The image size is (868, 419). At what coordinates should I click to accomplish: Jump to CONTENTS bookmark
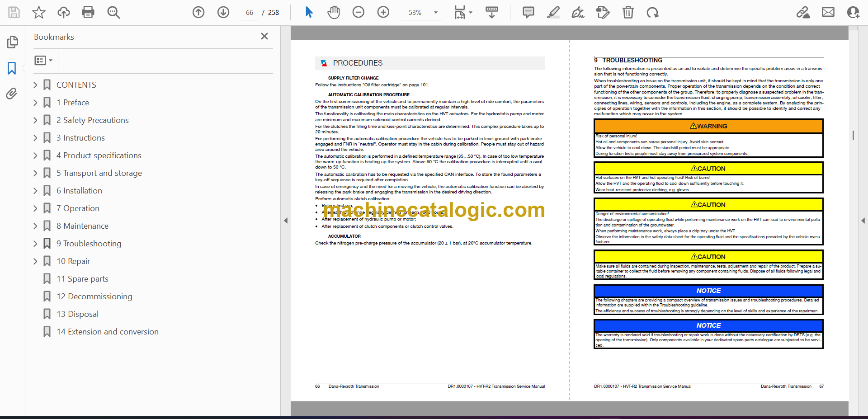click(76, 85)
